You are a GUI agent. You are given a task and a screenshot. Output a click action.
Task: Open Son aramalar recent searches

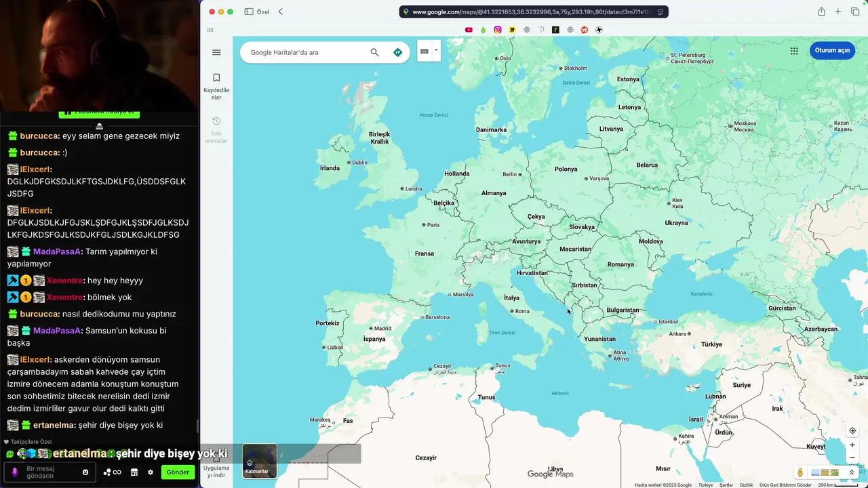216,129
